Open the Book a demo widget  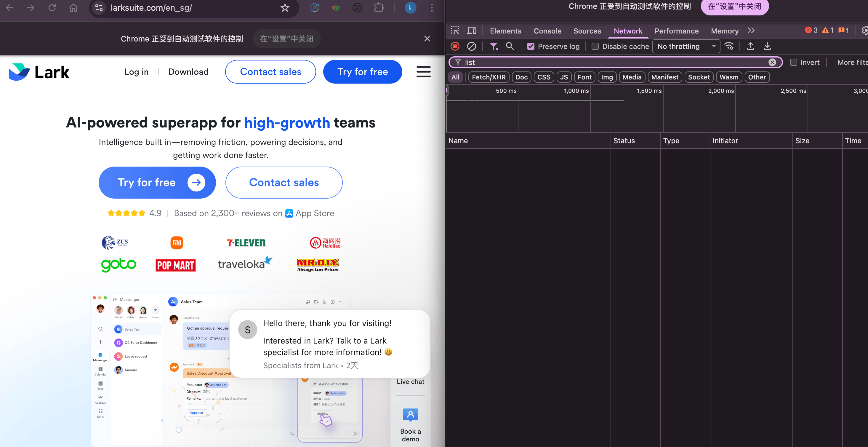coord(410,425)
